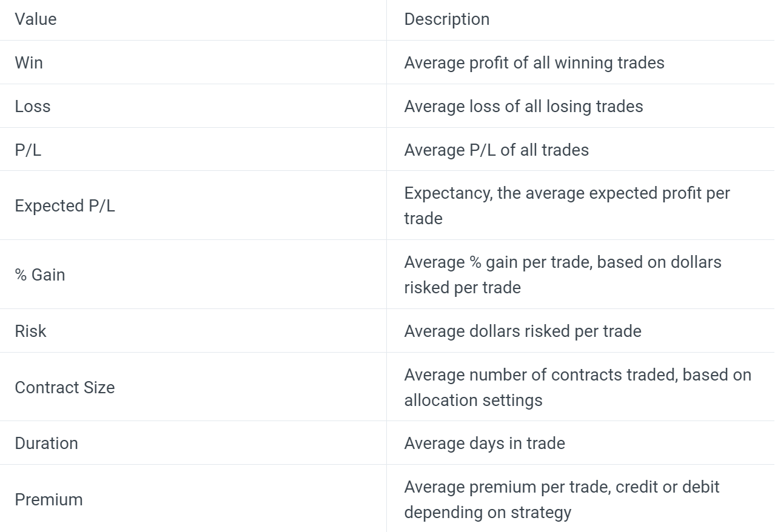Click 'Average profit of all winning trades' text
Viewport: 775px width, 532px height.
point(534,62)
